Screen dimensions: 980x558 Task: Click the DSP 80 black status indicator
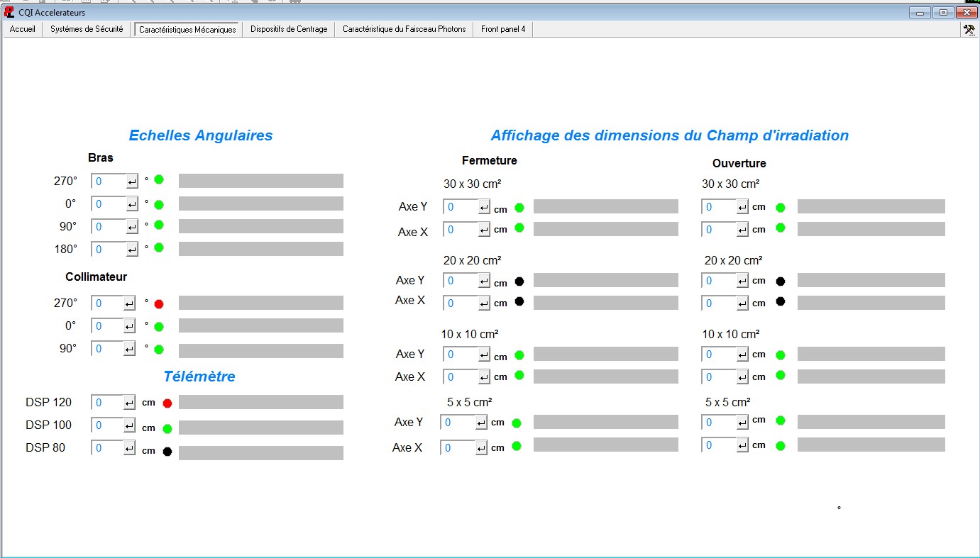click(167, 452)
